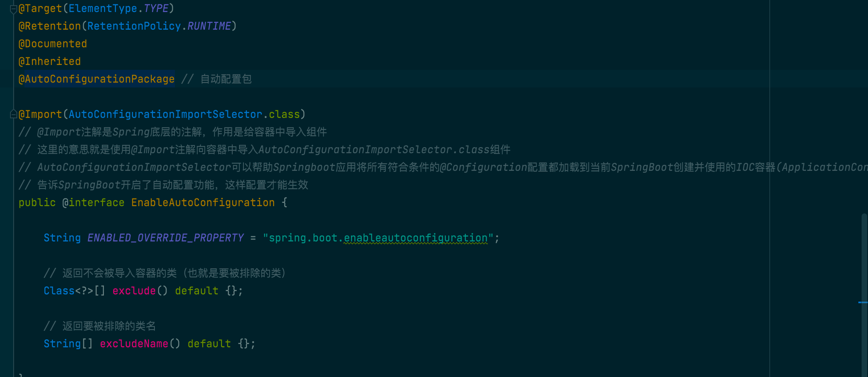Click the blue stripe marker on scrollbar
This screenshot has height=377, width=868.
point(863,302)
